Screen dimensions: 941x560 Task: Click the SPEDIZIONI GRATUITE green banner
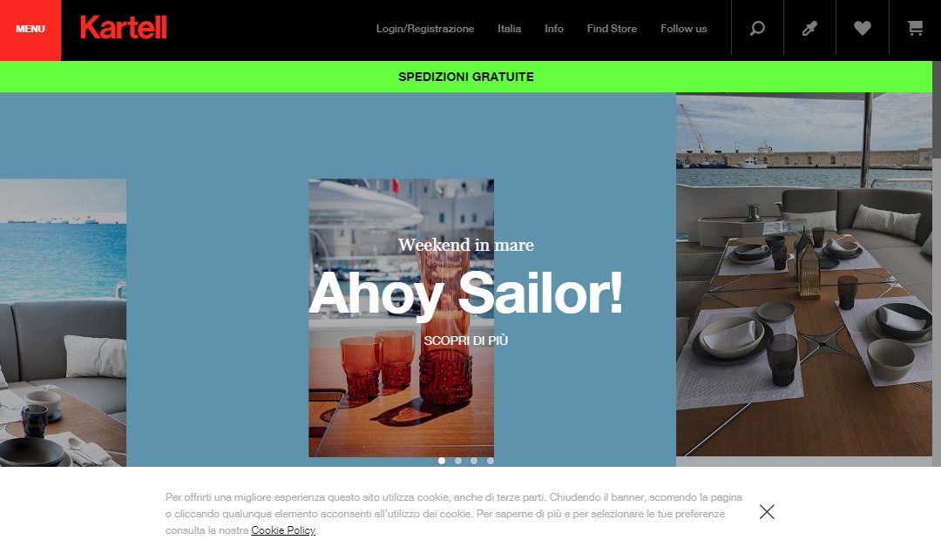(465, 77)
